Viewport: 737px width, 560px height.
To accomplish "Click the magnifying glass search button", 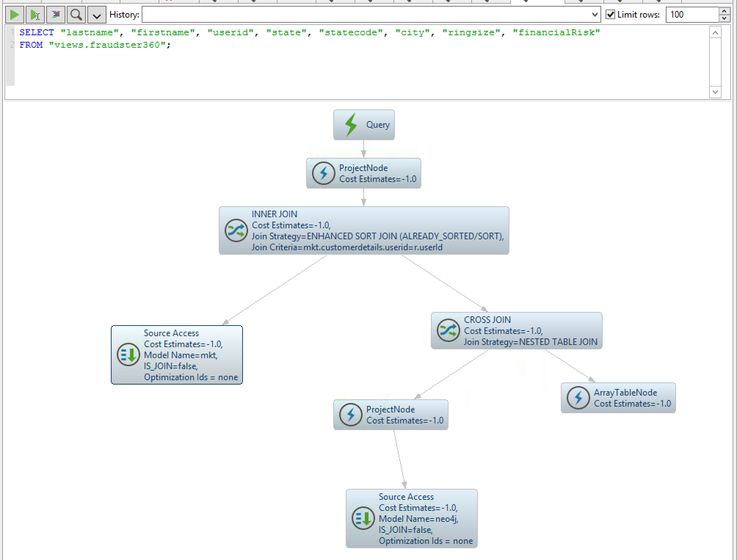I will (76, 15).
